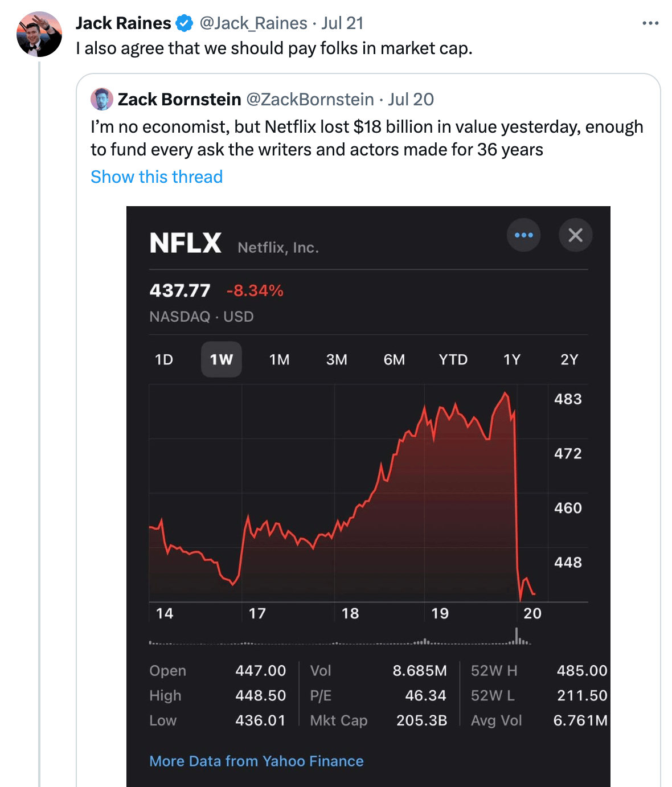Switch the chart to 1M range
Screen dimensions: 672x787
(x=279, y=360)
